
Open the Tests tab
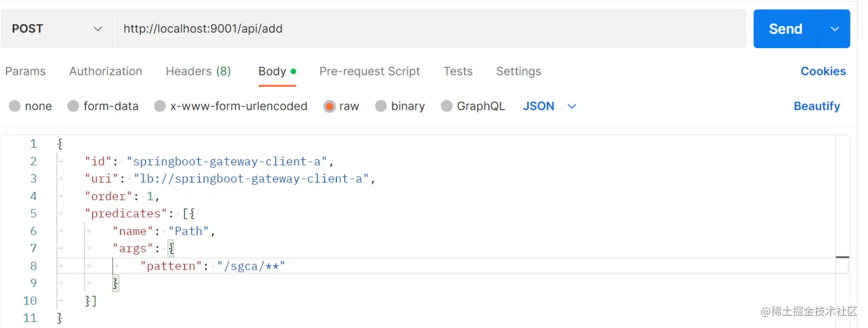[x=458, y=71]
